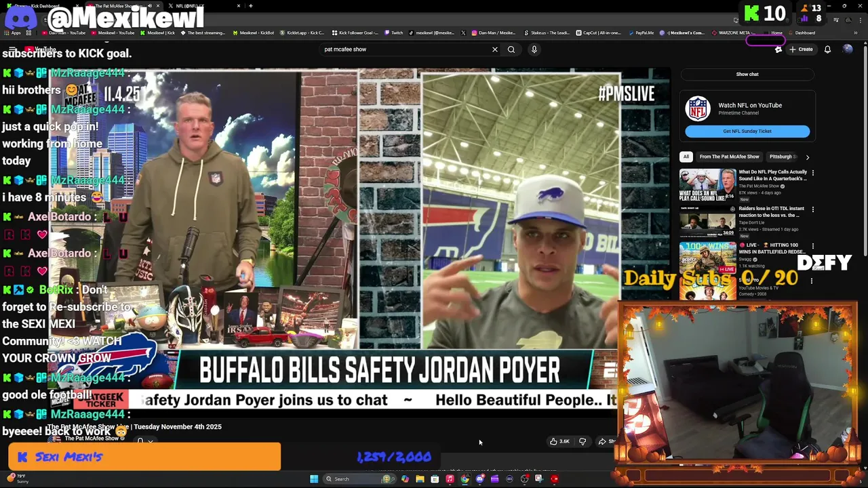Close the NFL X browser tab
The width and height of the screenshot is (868, 488).
[x=239, y=6]
